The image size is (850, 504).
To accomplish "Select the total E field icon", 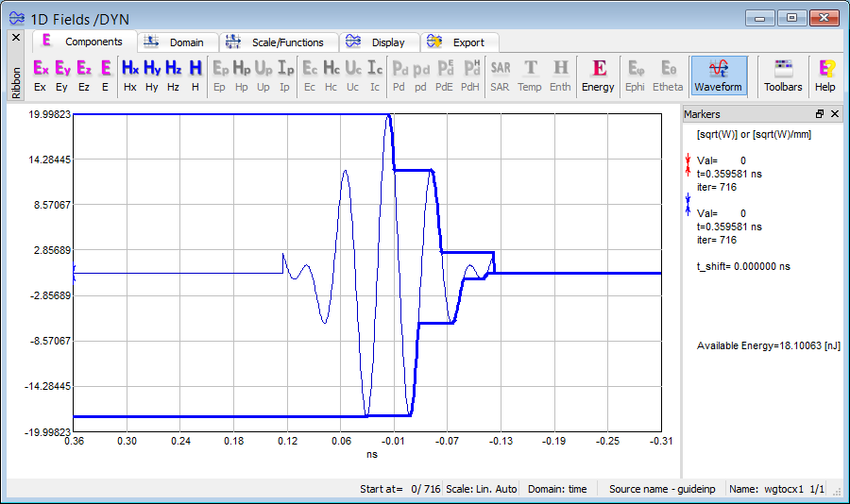I will click(x=106, y=75).
